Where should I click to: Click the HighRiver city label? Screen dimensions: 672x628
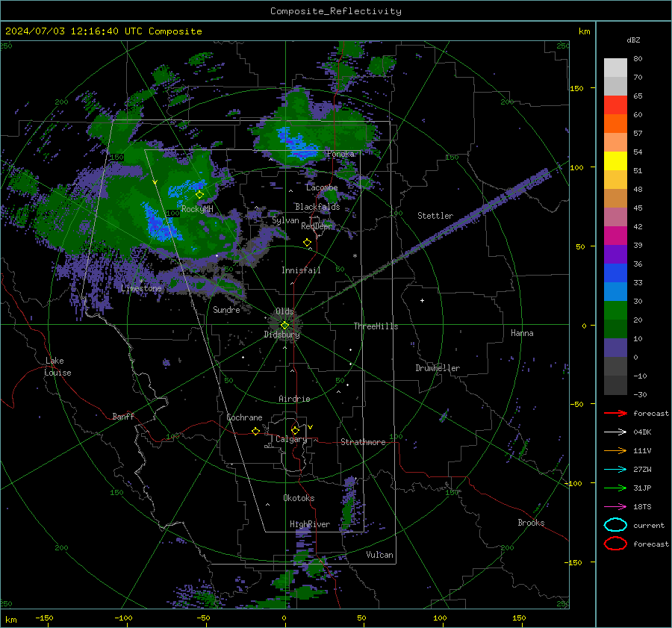tap(310, 524)
